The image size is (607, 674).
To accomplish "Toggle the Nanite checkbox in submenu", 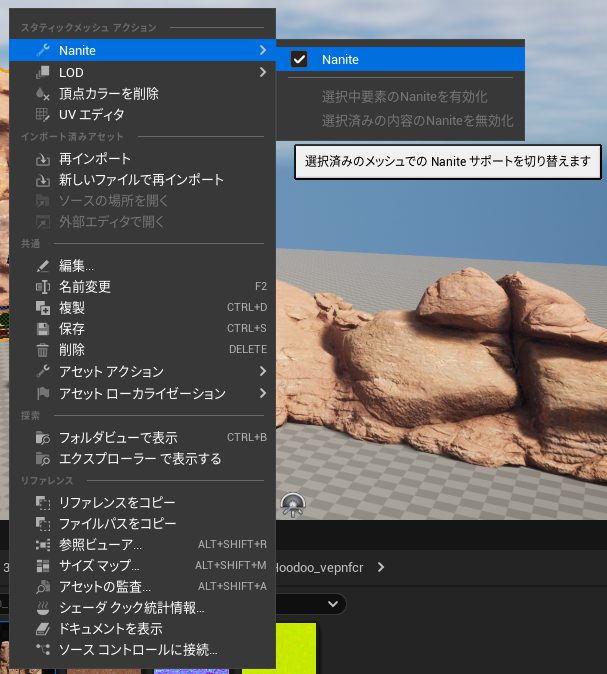I will point(299,59).
